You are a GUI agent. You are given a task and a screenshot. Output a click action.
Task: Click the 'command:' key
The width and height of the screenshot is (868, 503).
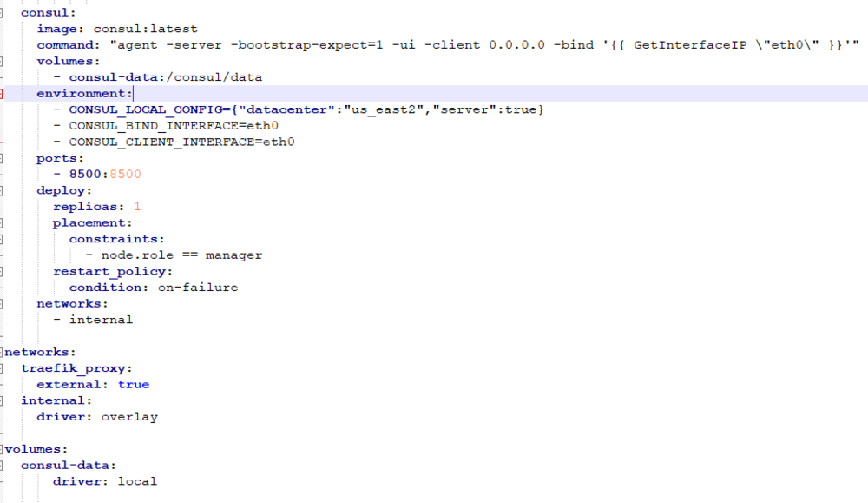[x=69, y=45]
